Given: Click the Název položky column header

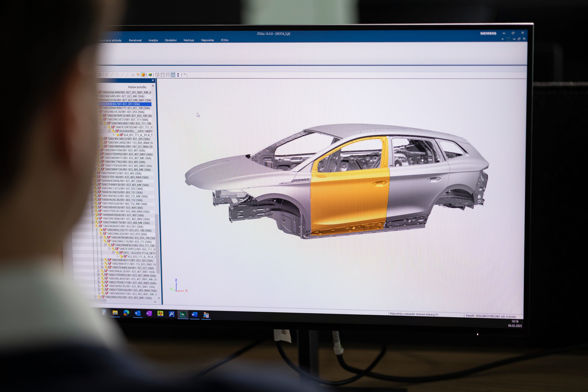Looking at the screenshot, I should pyautogui.click(x=137, y=87).
